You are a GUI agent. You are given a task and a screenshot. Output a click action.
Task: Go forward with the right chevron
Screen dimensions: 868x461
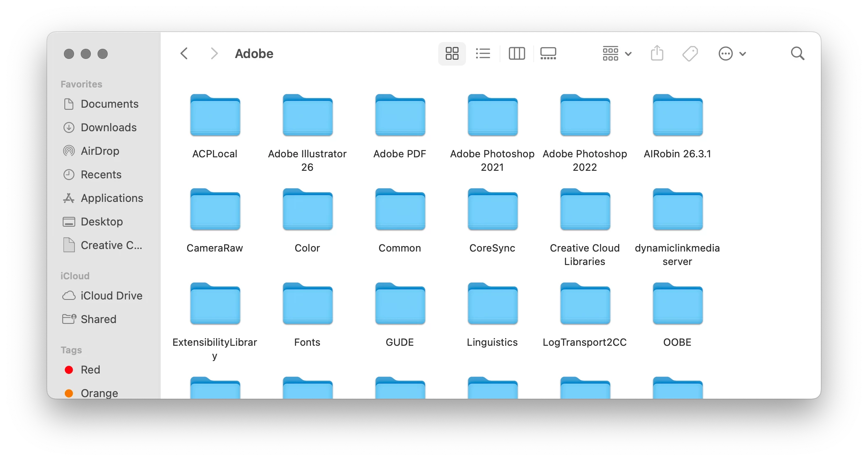[214, 53]
